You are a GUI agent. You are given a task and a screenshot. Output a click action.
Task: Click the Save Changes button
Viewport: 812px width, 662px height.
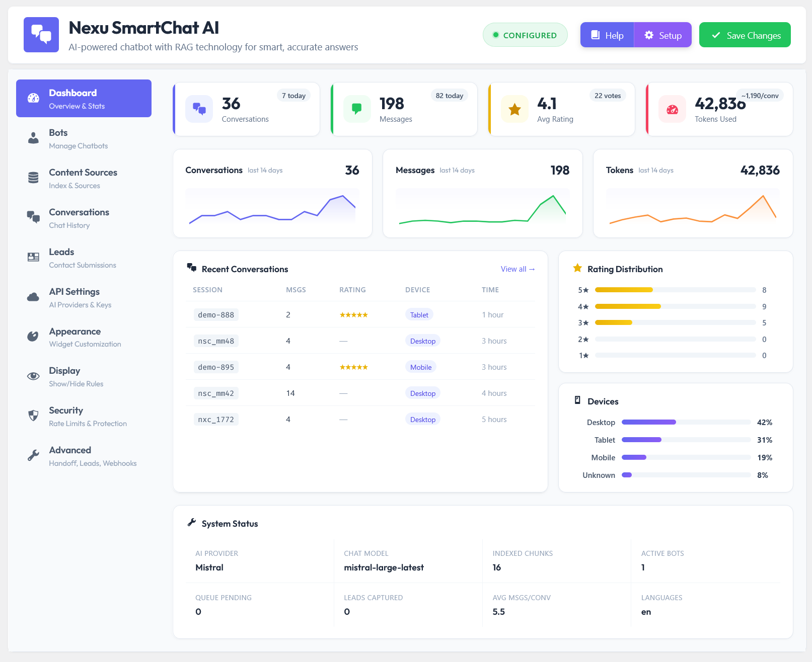coord(745,35)
